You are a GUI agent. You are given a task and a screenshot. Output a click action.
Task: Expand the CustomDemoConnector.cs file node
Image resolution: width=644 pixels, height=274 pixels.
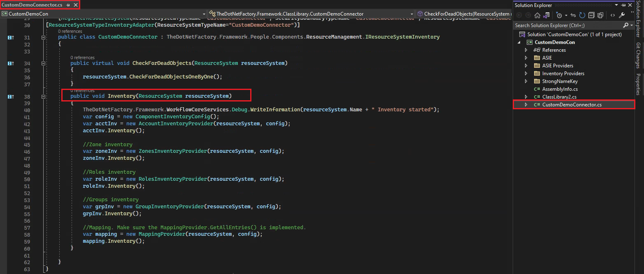(526, 105)
